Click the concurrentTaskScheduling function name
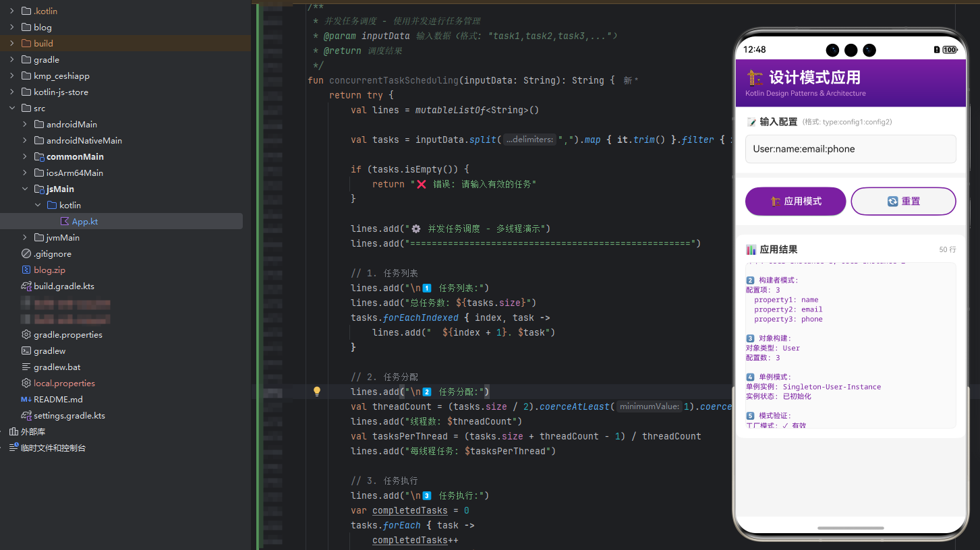 [x=394, y=80]
